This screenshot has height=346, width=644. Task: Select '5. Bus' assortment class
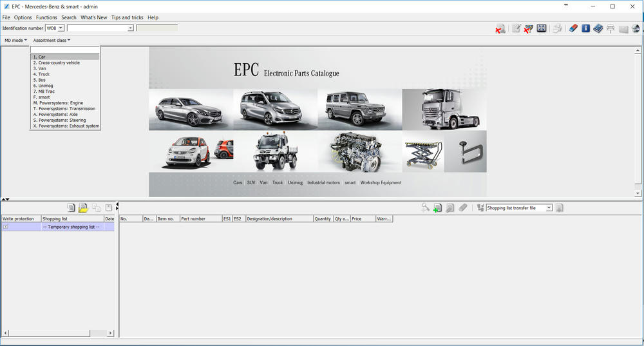(x=65, y=80)
